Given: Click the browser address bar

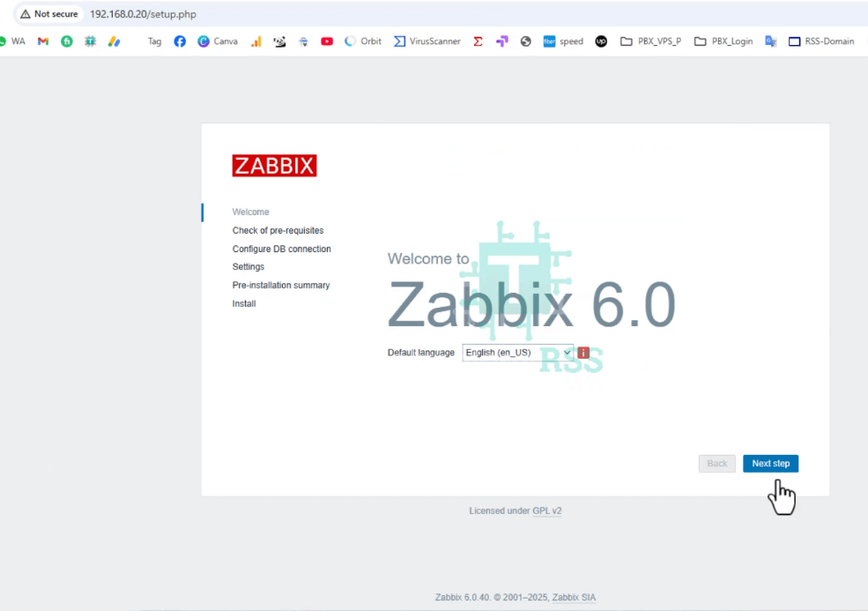Looking at the screenshot, I should click(x=176, y=14).
